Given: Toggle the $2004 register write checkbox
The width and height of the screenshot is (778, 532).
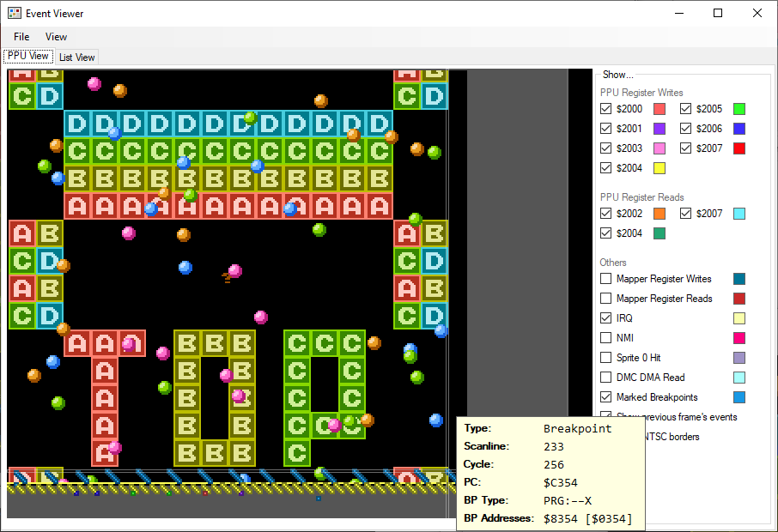Looking at the screenshot, I should [606, 168].
